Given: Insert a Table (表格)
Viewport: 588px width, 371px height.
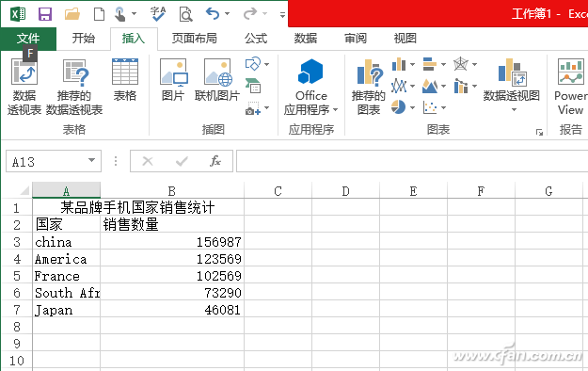Looking at the screenshot, I should click(x=125, y=80).
